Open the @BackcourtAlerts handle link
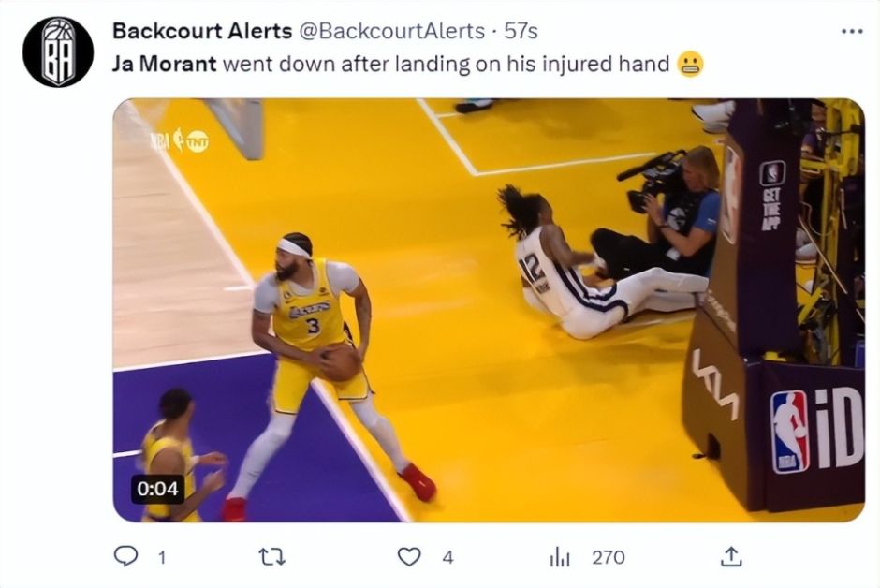The width and height of the screenshot is (880, 588). [x=392, y=31]
